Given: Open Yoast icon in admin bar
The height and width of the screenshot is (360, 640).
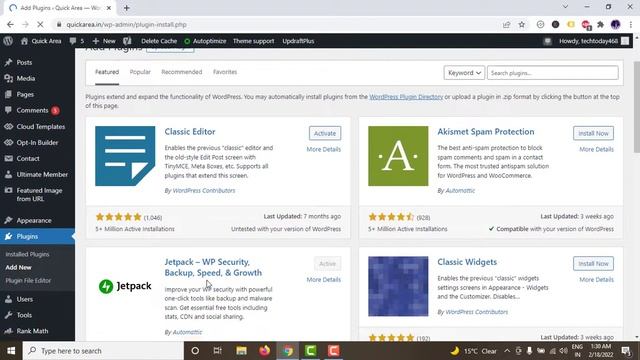Looking at the screenshot, I should (x=127, y=41).
